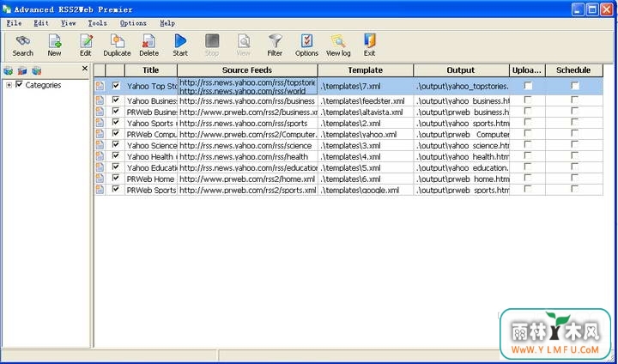
Task: Click third category panel icon
Action: click(x=37, y=71)
